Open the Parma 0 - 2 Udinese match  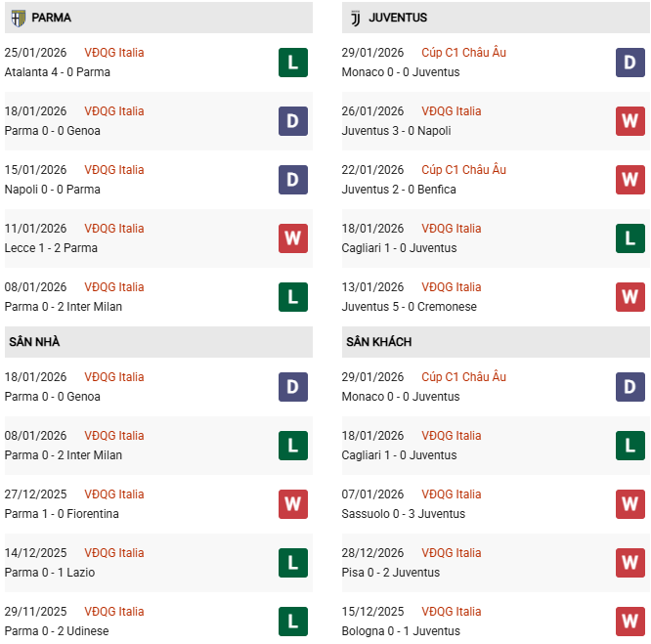coord(57,631)
